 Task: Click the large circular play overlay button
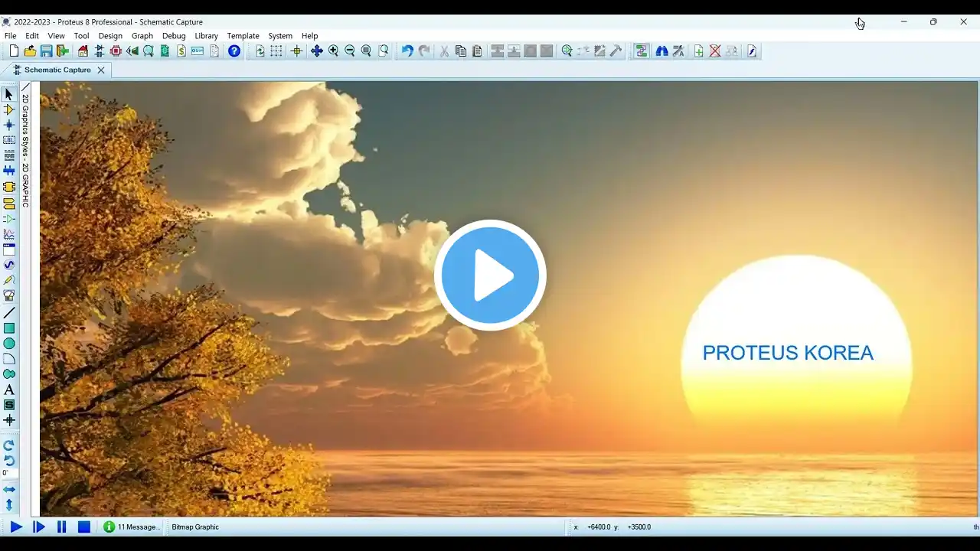point(490,275)
